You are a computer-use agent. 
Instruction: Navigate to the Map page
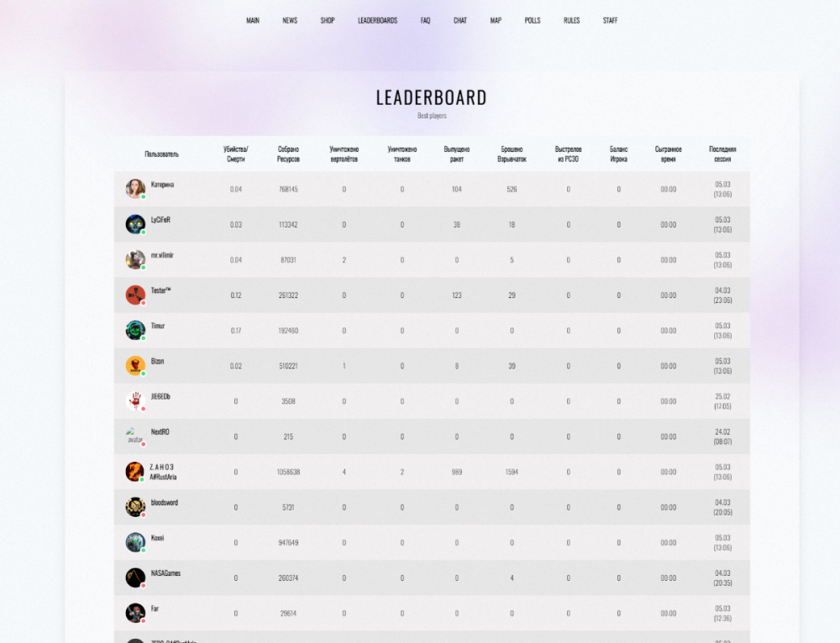coord(496,20)
